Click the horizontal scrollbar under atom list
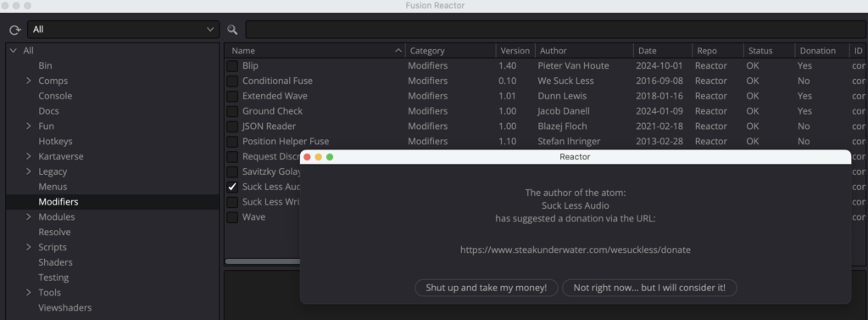The width and height of the screenshot is (868, 320). (x=263, y=261)
